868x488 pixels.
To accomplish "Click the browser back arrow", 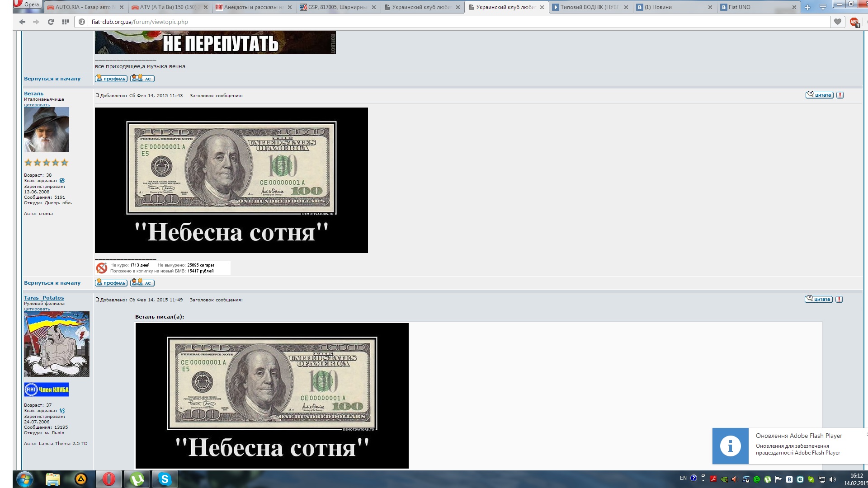I will pos(22,22).
